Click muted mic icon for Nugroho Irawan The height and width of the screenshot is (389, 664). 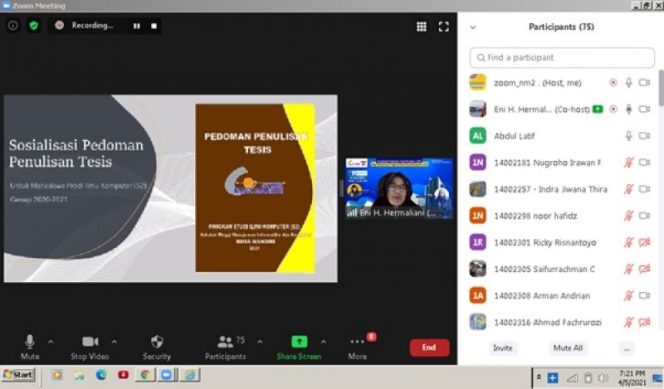[x=628, y=163]
